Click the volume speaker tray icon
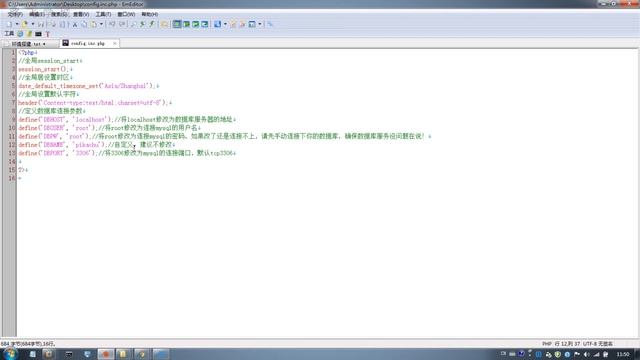The image size is (640, 360). click(x=587, y=354)
